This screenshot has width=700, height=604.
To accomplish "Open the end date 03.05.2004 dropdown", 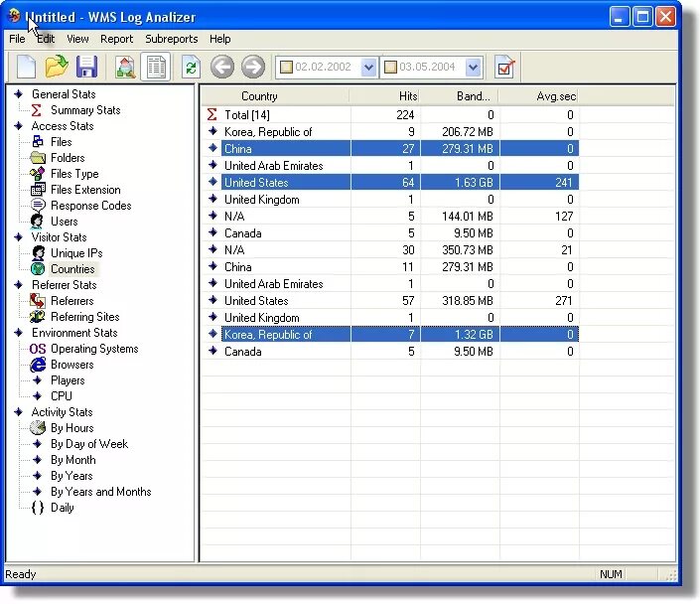I will pyautogui.click(x=474, y=67).
